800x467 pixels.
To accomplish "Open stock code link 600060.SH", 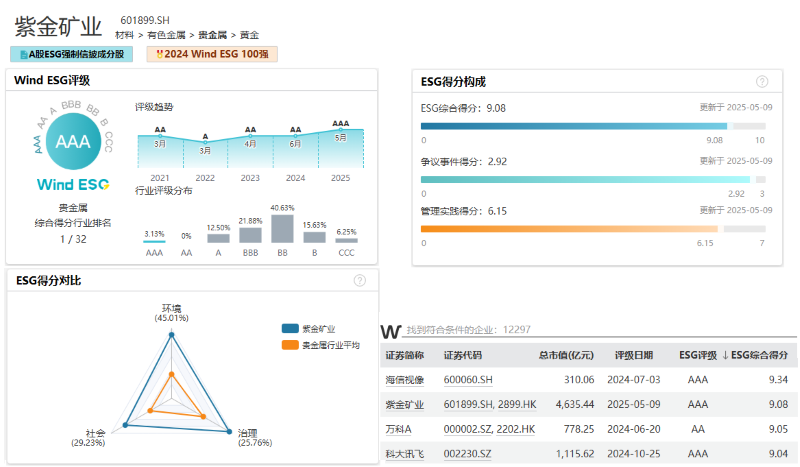I will 468,380.
